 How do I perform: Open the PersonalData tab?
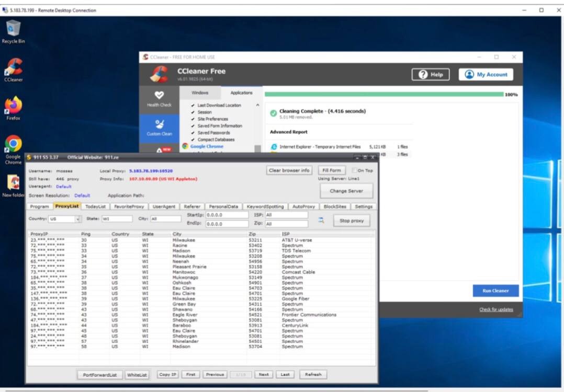pyautogui.click(x=223, y=206)
